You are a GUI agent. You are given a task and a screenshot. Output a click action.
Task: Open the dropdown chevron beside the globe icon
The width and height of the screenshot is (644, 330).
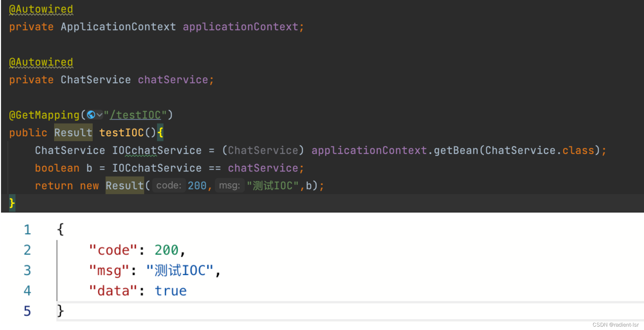coord(99,115)
